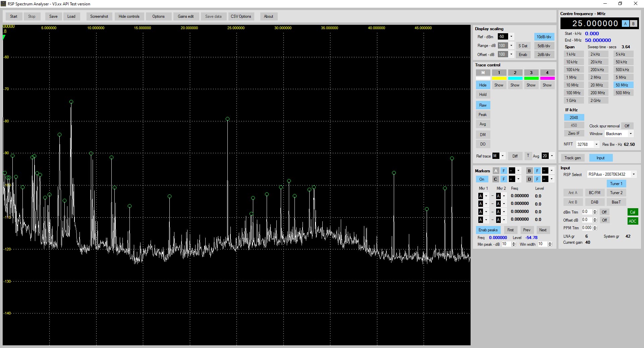Select the 10dB/div display scale
Viewport: 644px width, 348px height.
coord(544,37)
